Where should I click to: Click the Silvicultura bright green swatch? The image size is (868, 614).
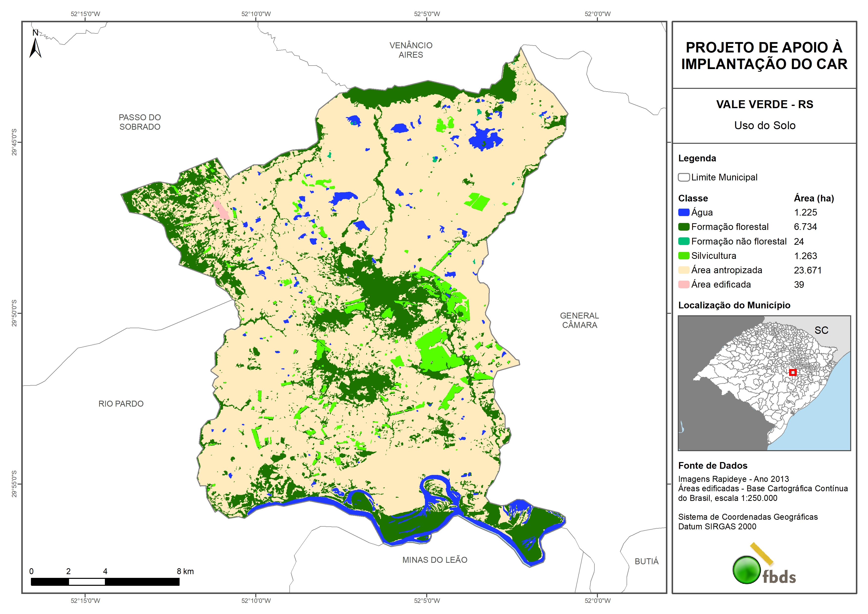pyautogui.click(x=683, y=256)
